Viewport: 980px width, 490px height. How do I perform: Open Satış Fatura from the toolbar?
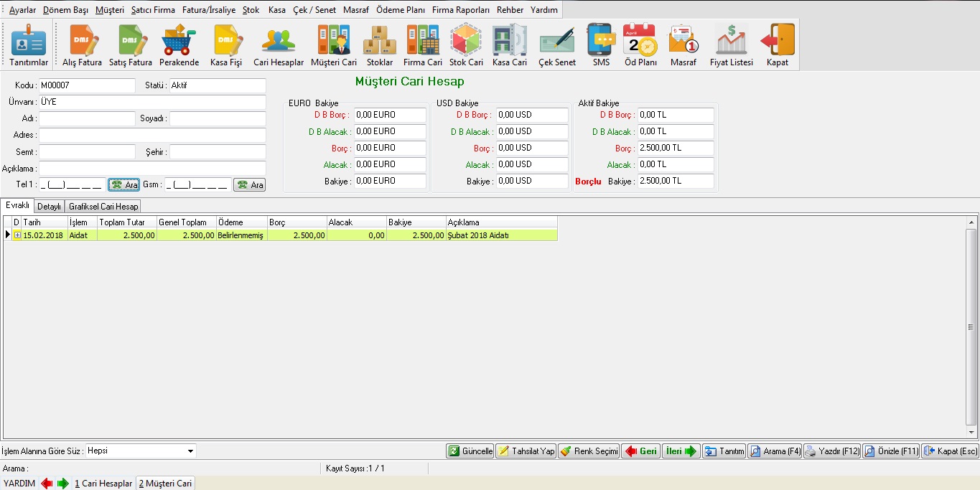click(x=130, y=45)
